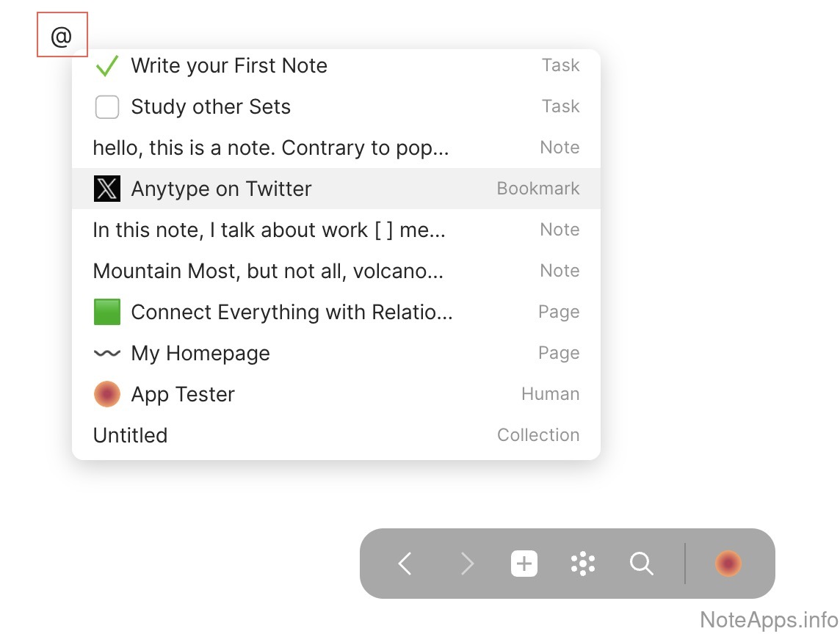The width and height of the screenshot is (840, 634).
Task: Click the forward arrow in navigation bar
Action: point(467,564)
